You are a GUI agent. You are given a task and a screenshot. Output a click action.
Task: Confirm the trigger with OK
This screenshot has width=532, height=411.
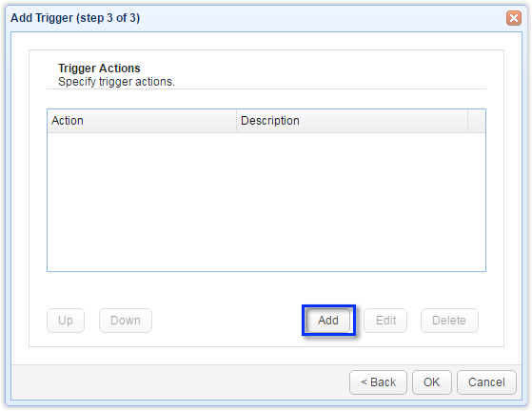coord(431,382)
